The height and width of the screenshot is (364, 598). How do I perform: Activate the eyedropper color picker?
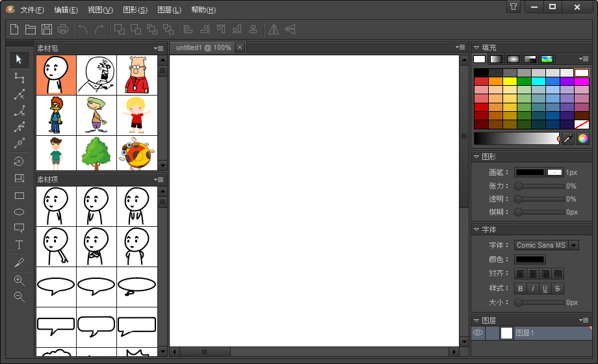(567, 138)
